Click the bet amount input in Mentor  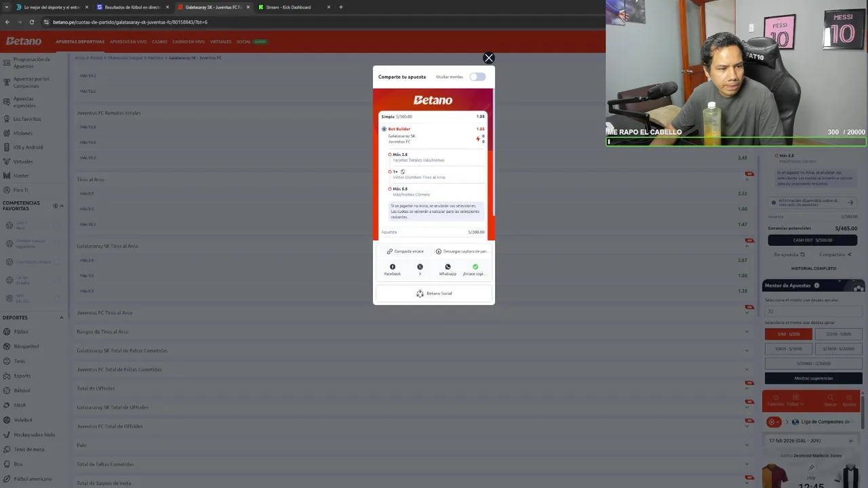coord(813,311)
